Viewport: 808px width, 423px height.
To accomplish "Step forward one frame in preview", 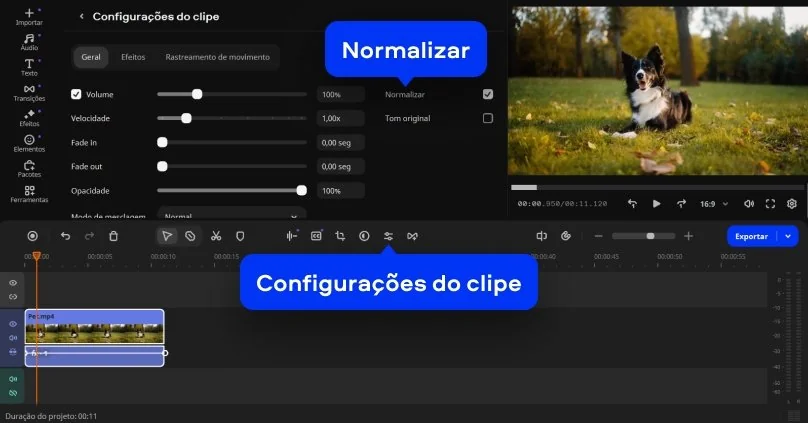I will pyautogui.click(x=681, y=204).
